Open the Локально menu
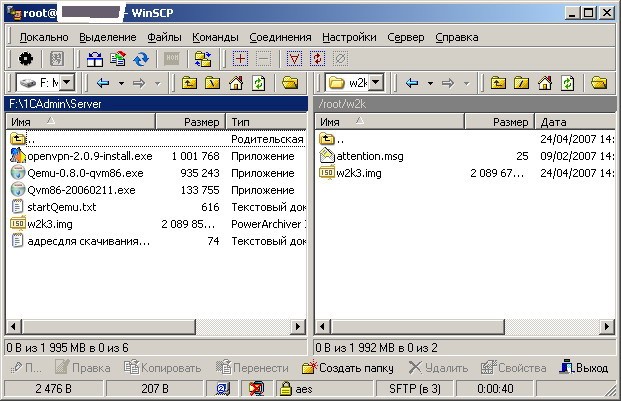The height and width of the screenshot is (401, 621). [x=44, y=37]
